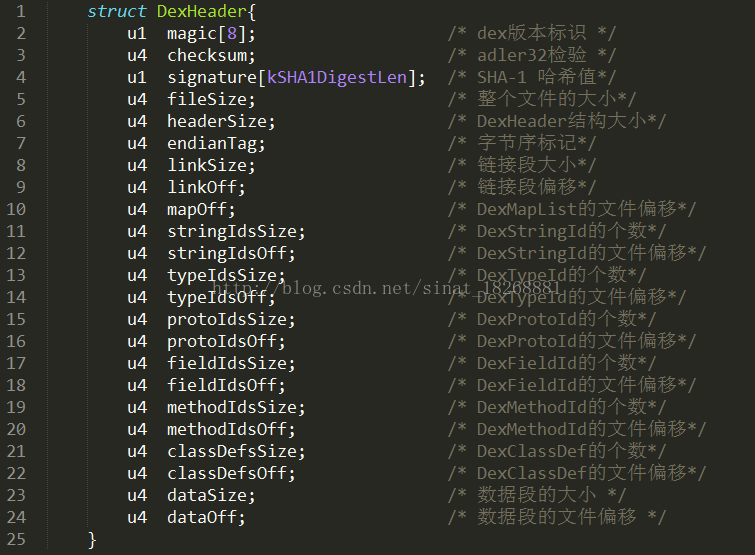Click the DexFieldId comment on line 18

pos(572,386)
